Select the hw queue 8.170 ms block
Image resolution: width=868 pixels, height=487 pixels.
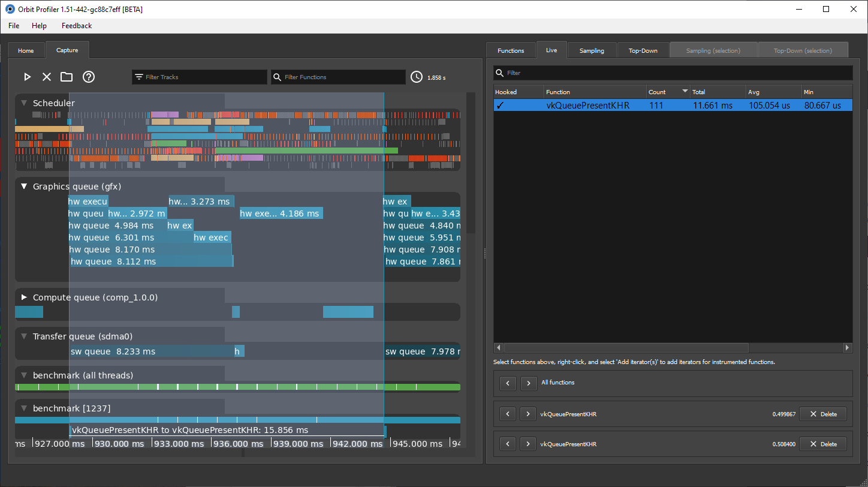pos(150,249)
